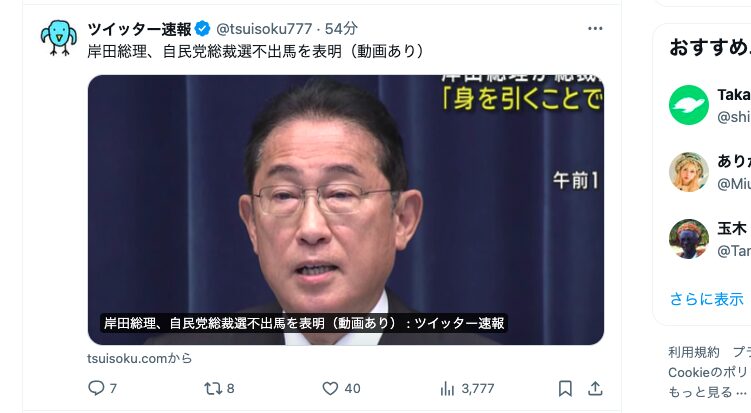Retweet the post via the repost icon

click(213, 388)
